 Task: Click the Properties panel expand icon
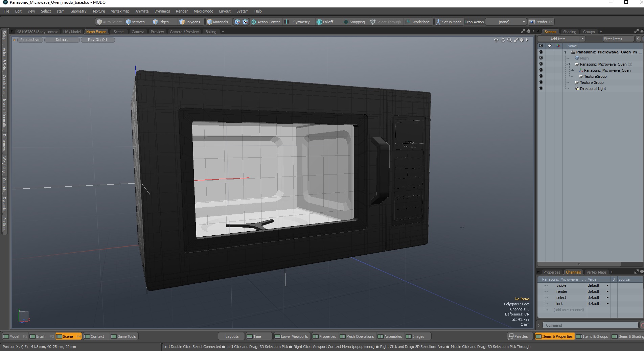click(x=636, y=272)
